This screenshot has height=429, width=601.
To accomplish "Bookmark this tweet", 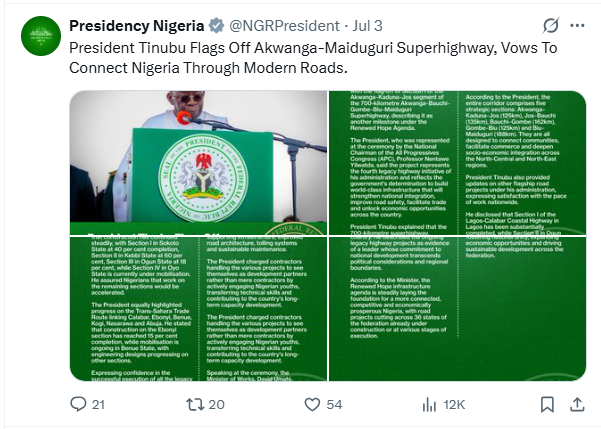I will (547, 404).
